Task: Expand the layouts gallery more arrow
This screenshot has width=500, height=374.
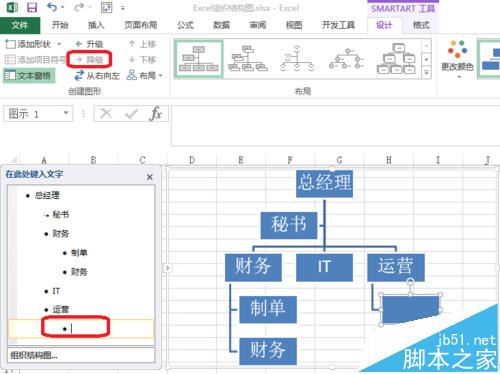Action: 427,72
